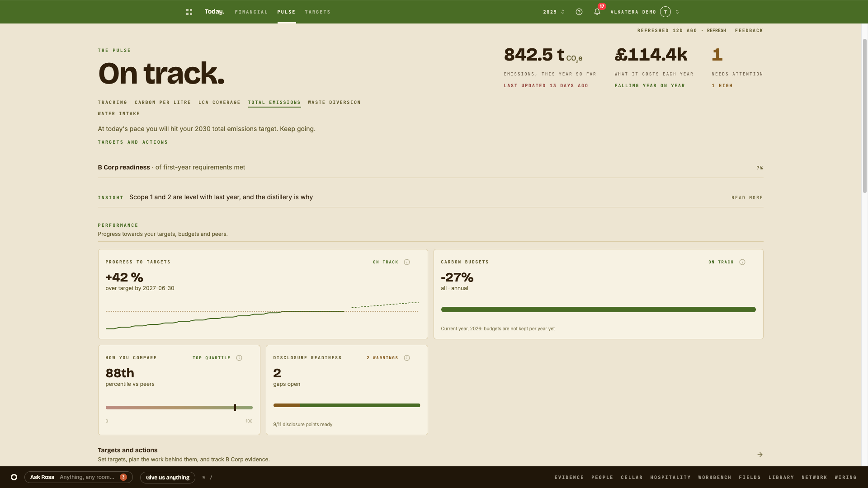Screen dimensions: 868x488
Task: Open the Hospitality room
Action: pos(670,478)
